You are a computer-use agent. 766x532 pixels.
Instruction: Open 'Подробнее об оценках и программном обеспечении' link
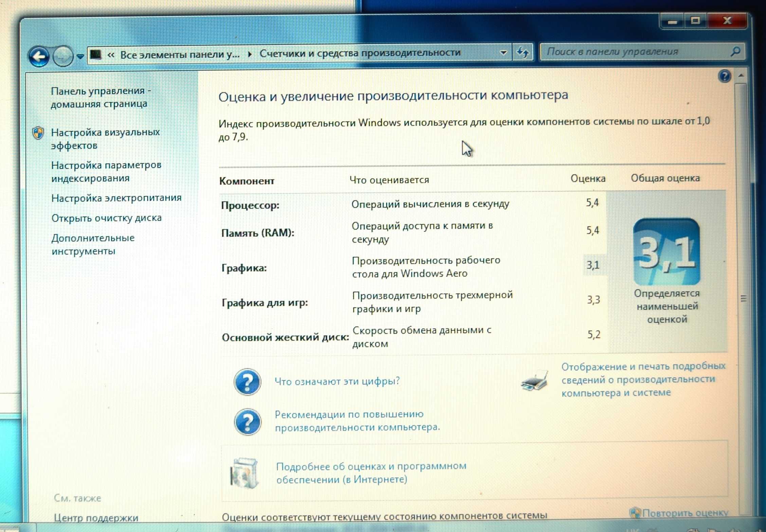371,473
